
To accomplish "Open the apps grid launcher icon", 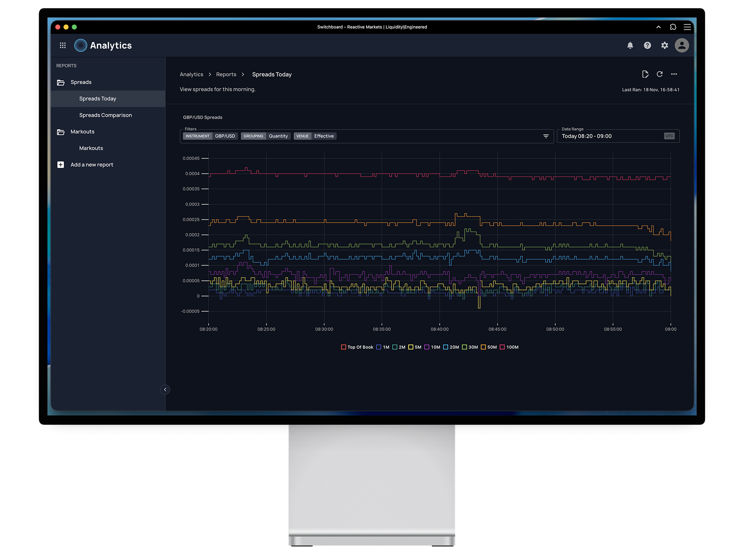I will [63, 45].
